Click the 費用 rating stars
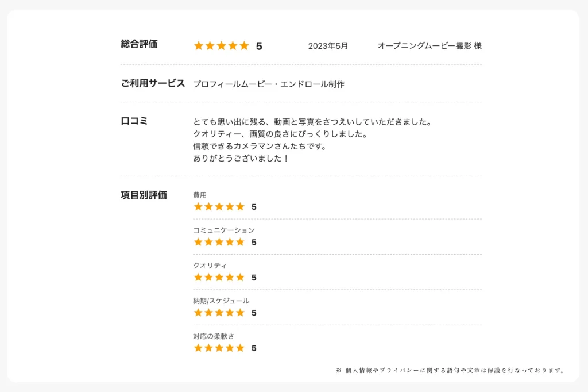The height and width of the screenshot is (392, 588). 219,206
